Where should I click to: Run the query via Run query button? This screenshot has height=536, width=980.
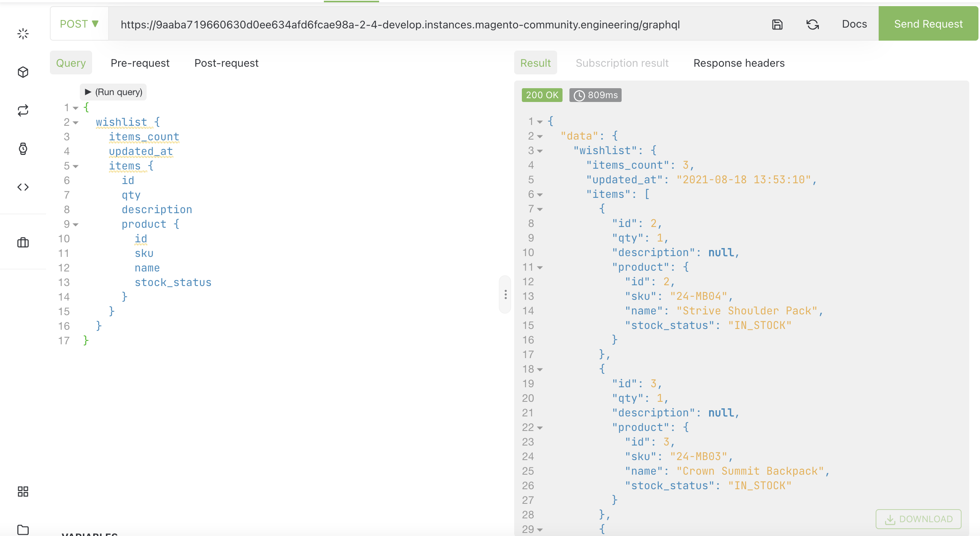click(x=113, y=92)
